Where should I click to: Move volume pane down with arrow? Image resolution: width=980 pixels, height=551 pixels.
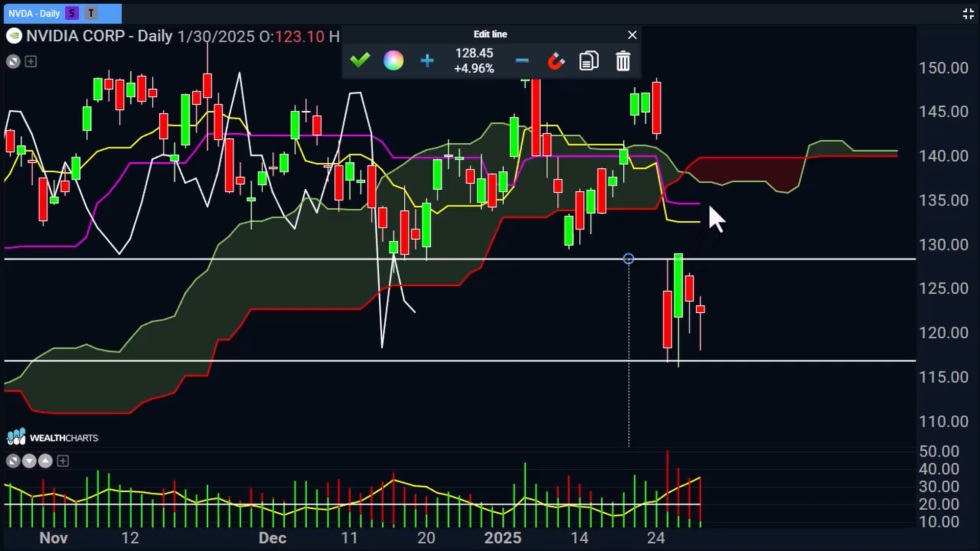click(29, 461)
